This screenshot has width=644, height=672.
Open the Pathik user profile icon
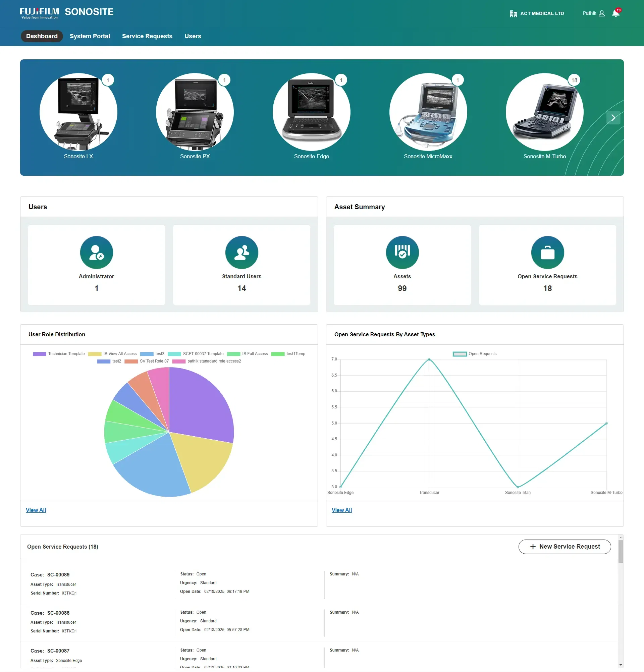click(602, 13)
